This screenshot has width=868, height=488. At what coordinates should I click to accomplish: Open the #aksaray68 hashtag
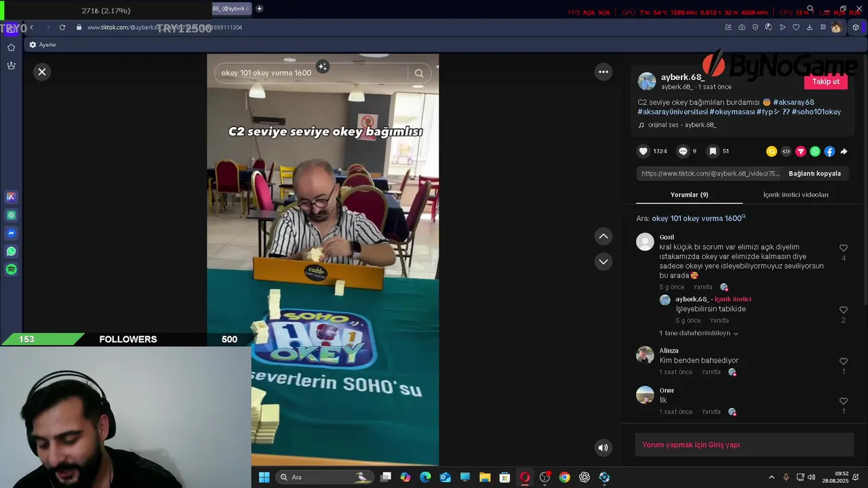pyautogui.click(x=793, y=102)
